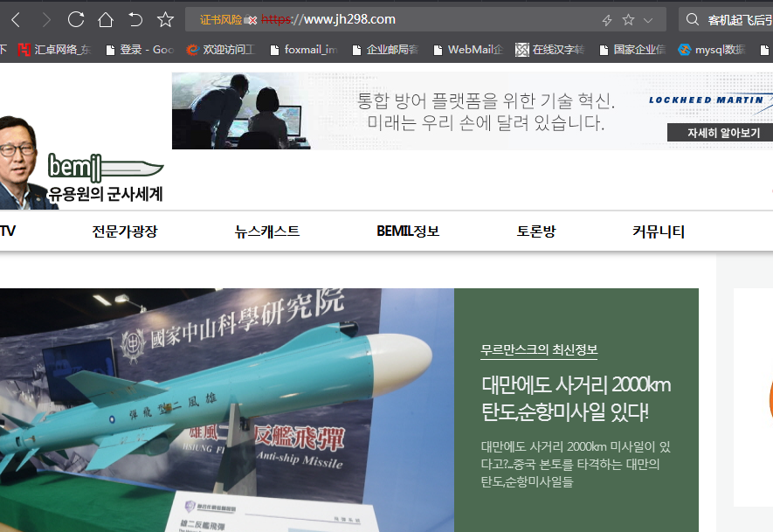Click the favorites star left of the address bar
Viewport: 773px width, 532px height.
(165, 19)
